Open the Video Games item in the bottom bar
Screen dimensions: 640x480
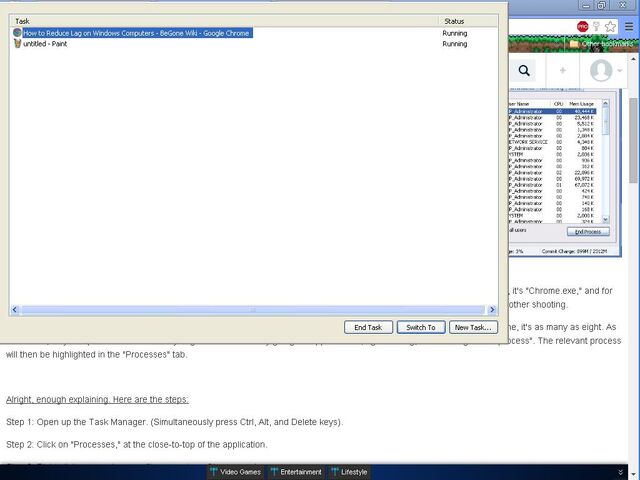coord(236,472)
